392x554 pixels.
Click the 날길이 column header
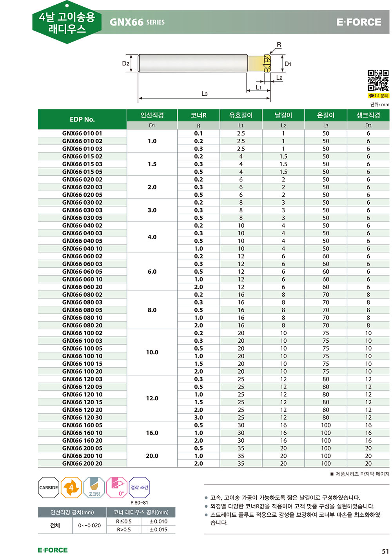click(283, 115)
